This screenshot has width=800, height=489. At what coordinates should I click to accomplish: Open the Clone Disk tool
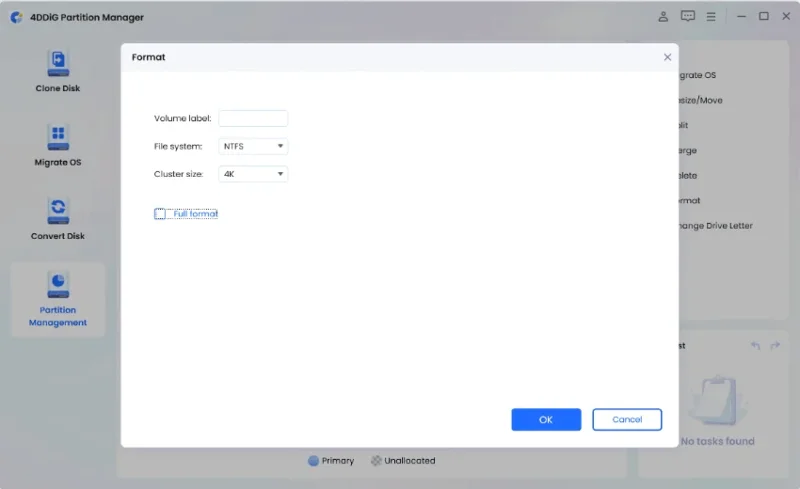(x=58, y=71)
